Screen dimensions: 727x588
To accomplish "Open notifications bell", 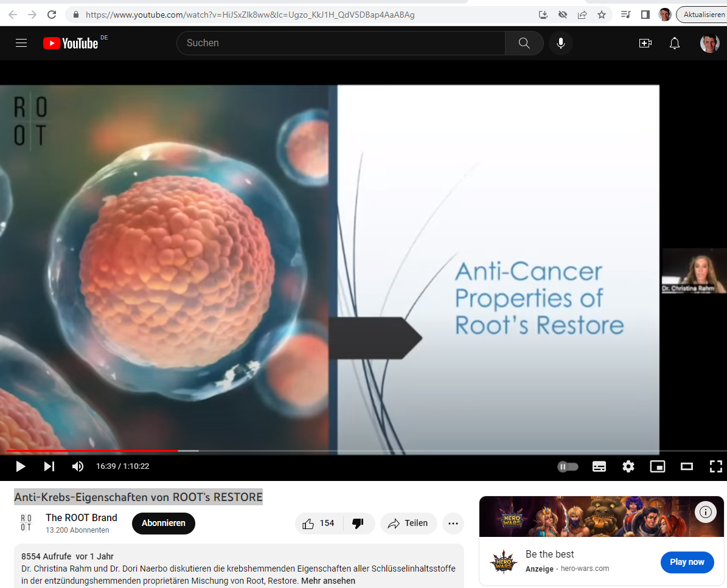I will point(675,43).
